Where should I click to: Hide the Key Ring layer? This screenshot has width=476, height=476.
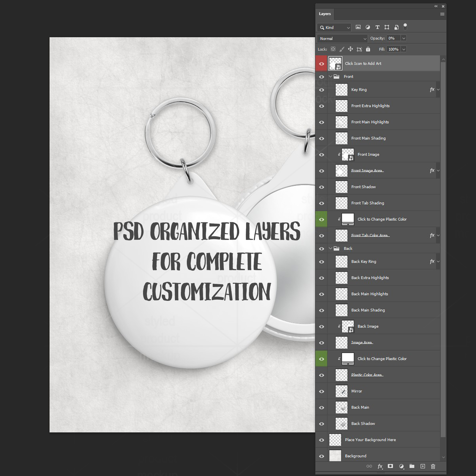click(322, 90)
